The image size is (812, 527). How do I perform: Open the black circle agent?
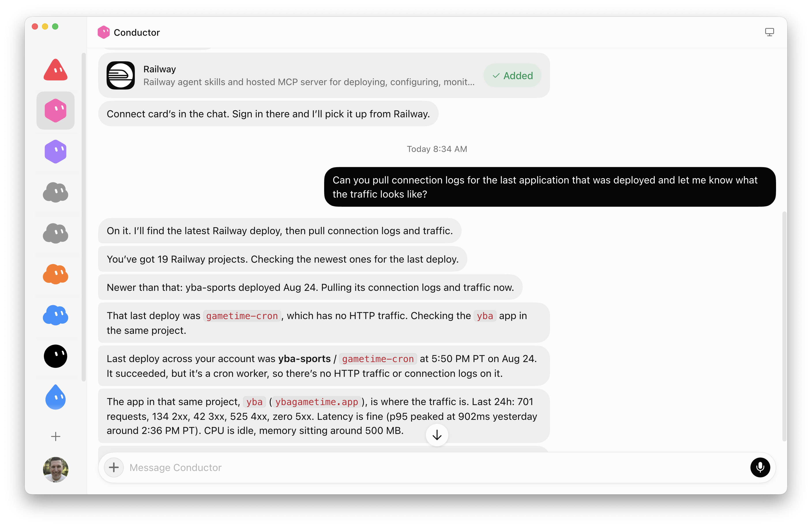coord(55,356)
